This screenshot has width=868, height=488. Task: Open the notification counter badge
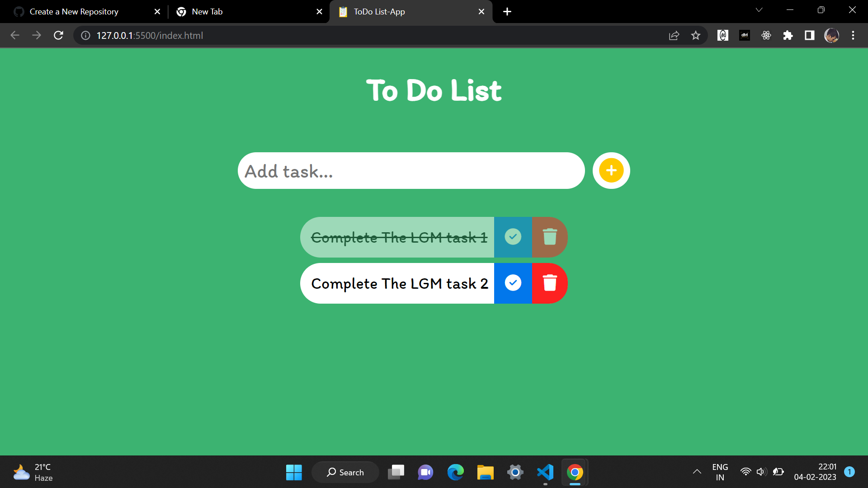point(849,471)
